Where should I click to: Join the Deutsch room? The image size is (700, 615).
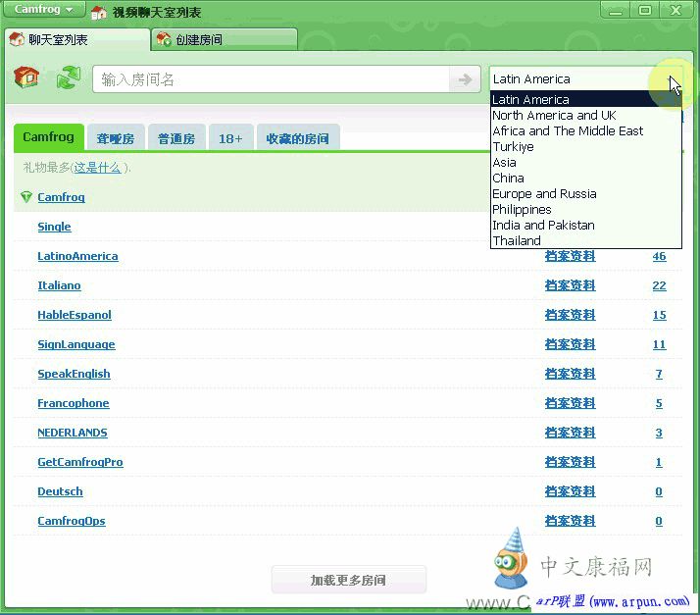pyautogui.click(x=60, y=491)
